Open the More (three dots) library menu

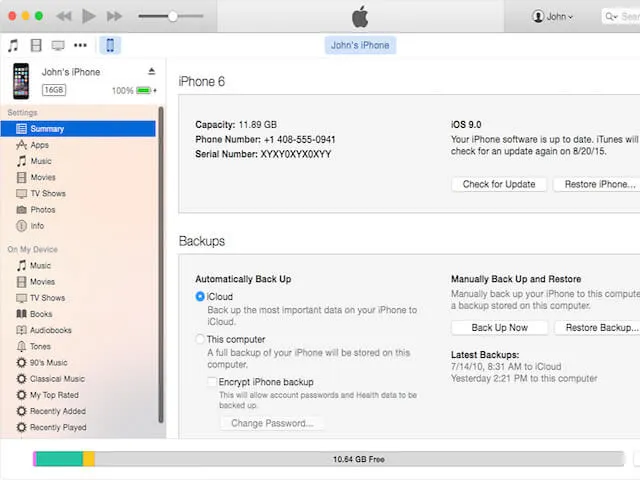coord(80,45)
